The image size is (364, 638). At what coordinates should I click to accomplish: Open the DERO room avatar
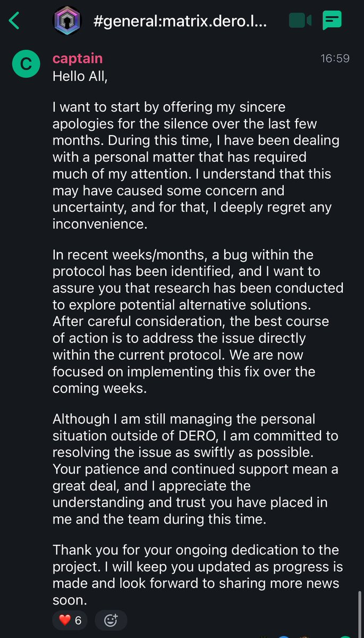(x=67, y=21)
